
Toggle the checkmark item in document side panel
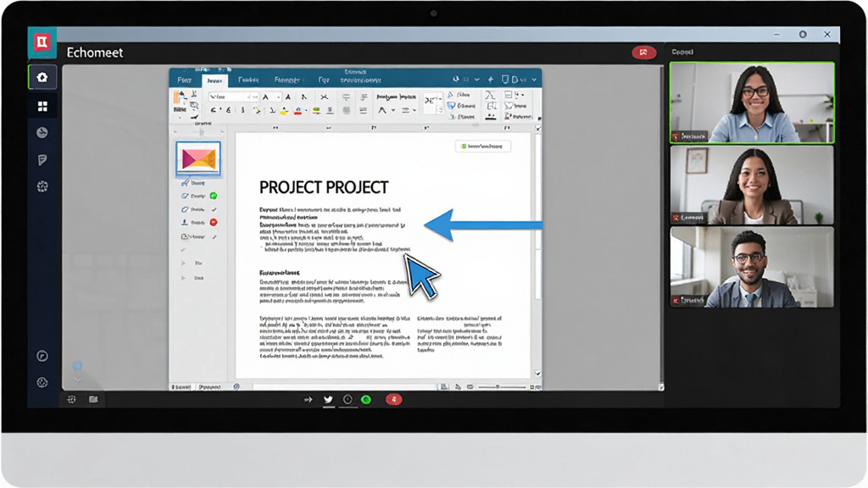[214, 210]
